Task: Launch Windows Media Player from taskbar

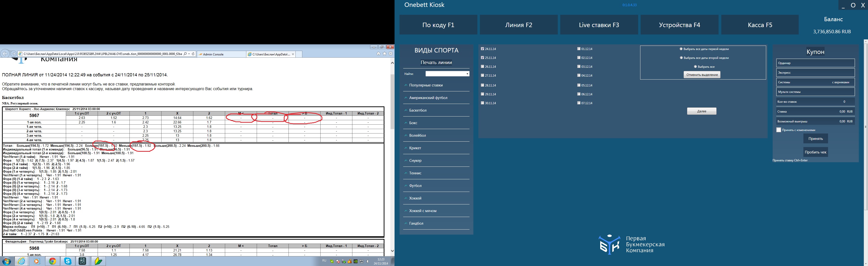Action: click(x=37, y=261)
